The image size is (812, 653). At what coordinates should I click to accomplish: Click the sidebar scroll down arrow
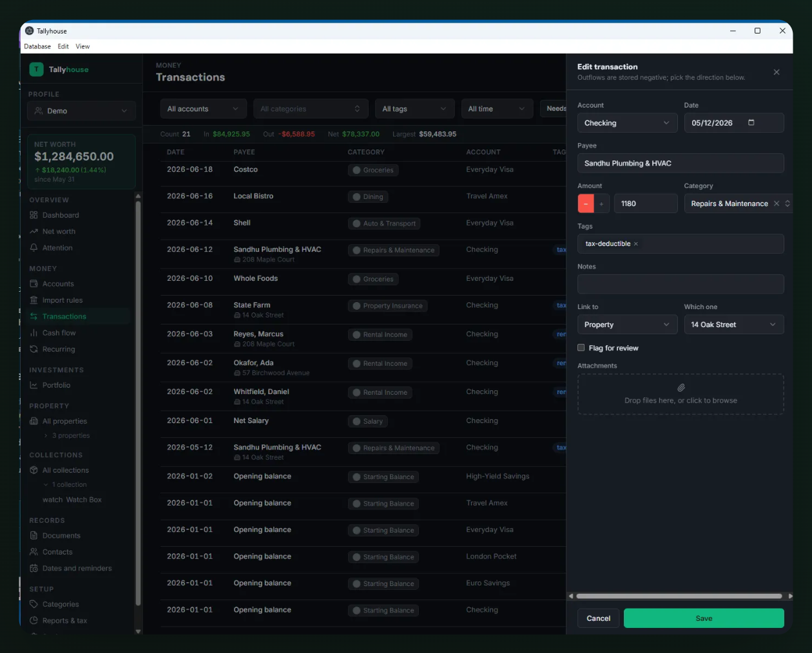coord(138,631)
